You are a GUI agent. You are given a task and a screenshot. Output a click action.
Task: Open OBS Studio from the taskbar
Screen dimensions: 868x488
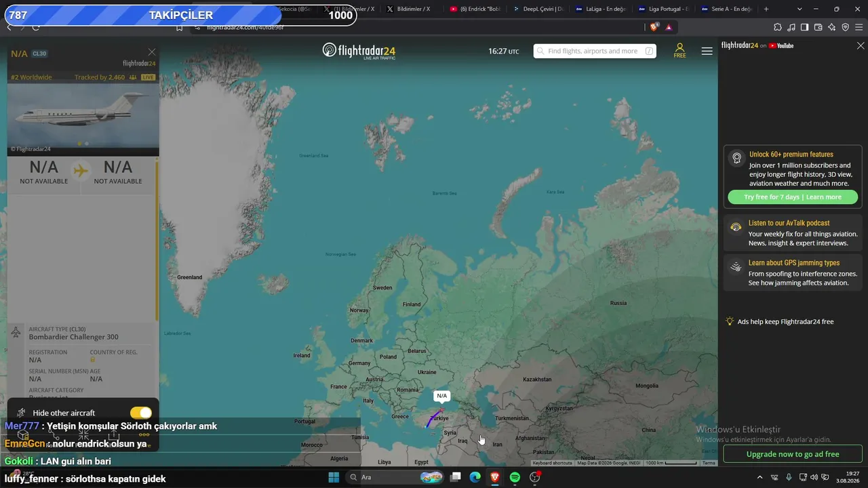pos(534,477)
